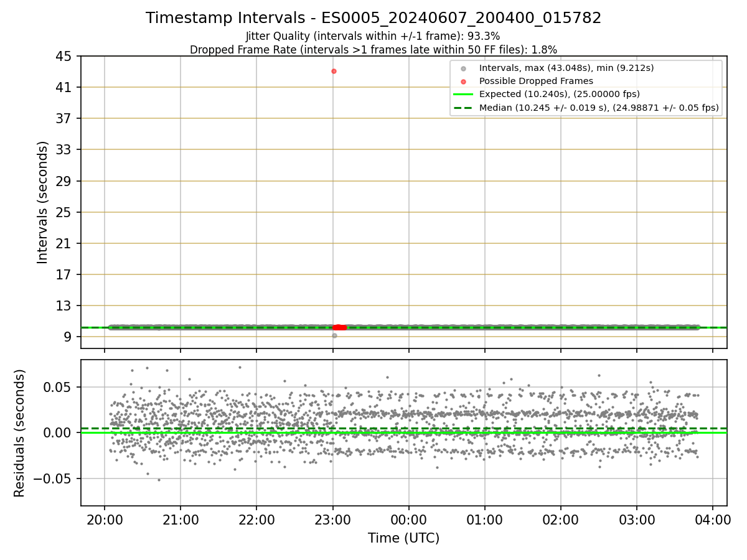Click the 00:00 x-axis tick label
The width and height of the screenshot is (747, 560).
click(408, 519)
